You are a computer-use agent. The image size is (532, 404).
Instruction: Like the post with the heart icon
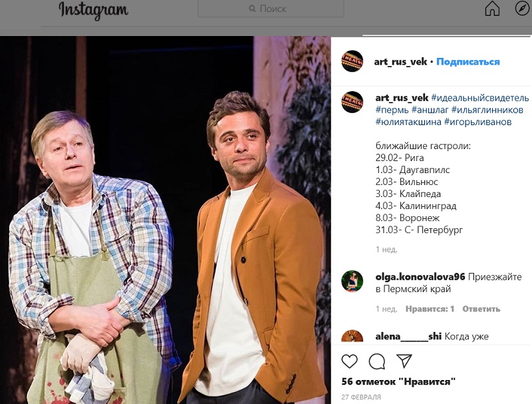click(350, 361)
